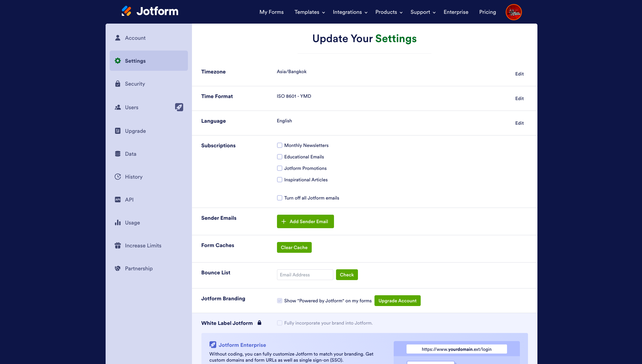642x364 pixels.
Task: Click the Increase Limits gift icon
Action: [118, 245]
